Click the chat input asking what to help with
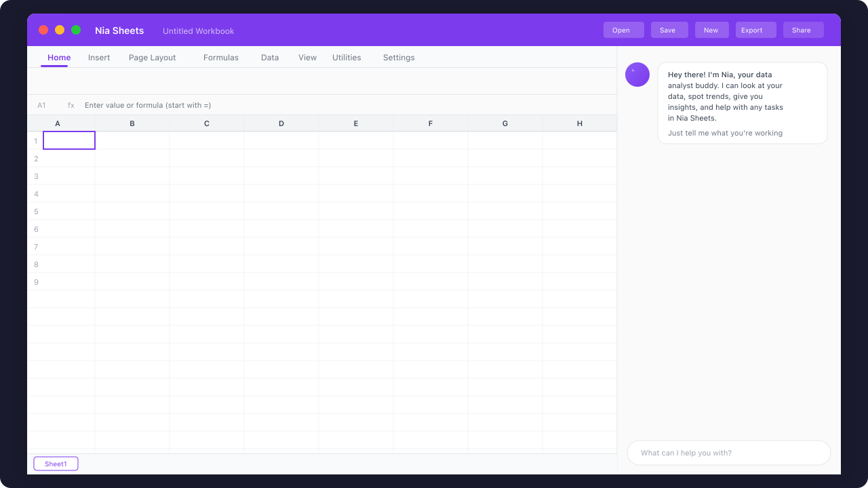 [x=728, y=453]
